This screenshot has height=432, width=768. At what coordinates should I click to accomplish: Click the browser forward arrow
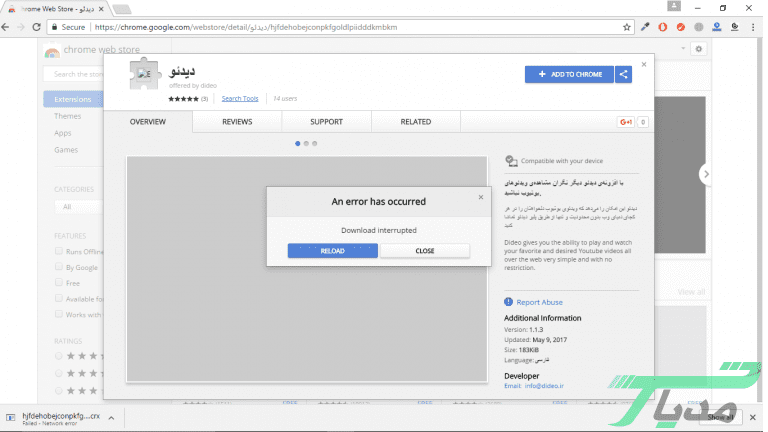point(21,27)
